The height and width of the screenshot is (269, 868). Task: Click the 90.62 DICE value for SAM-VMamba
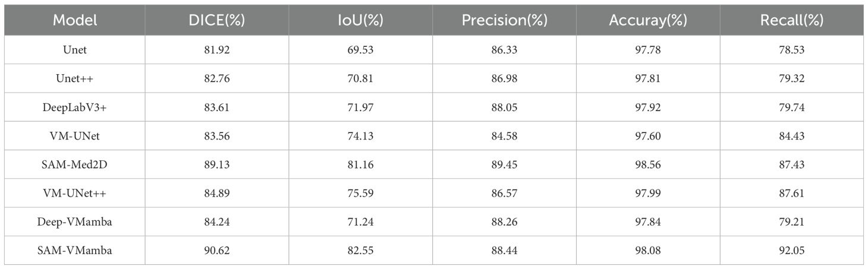(216, 251)
